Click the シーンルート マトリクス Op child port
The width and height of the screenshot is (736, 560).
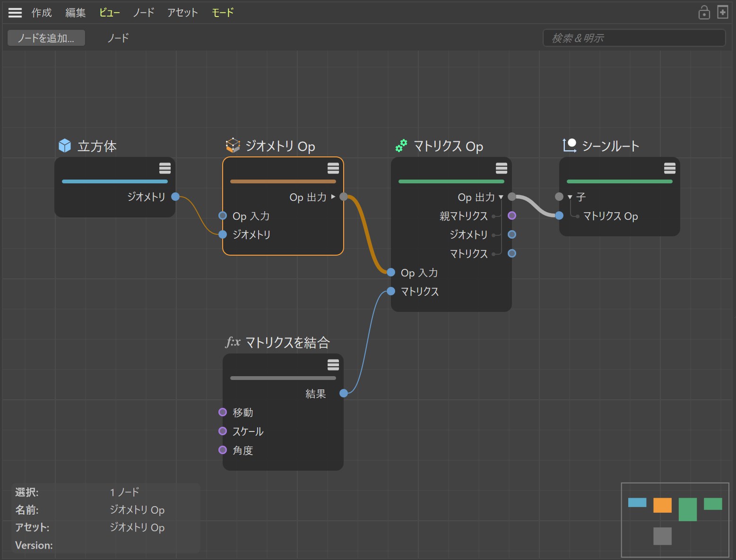[559, 215]
